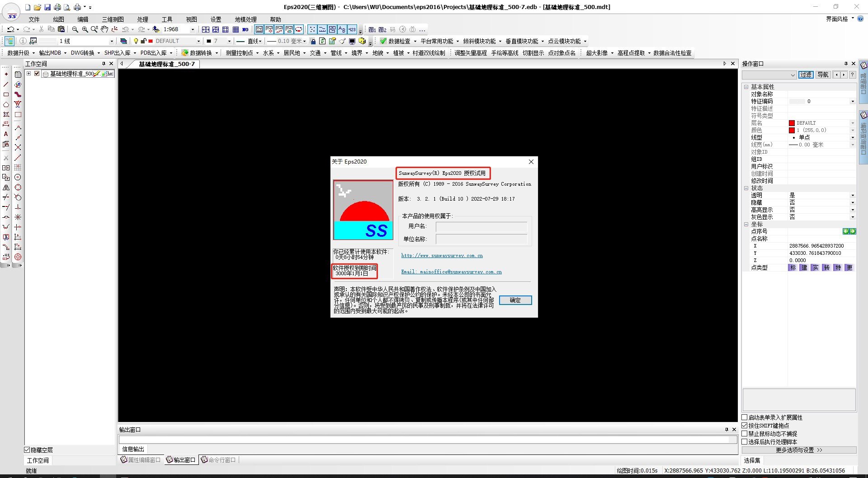This screenshot has width=868, height=478.
Task: Click the 导航 button
Action: [823, 75]
